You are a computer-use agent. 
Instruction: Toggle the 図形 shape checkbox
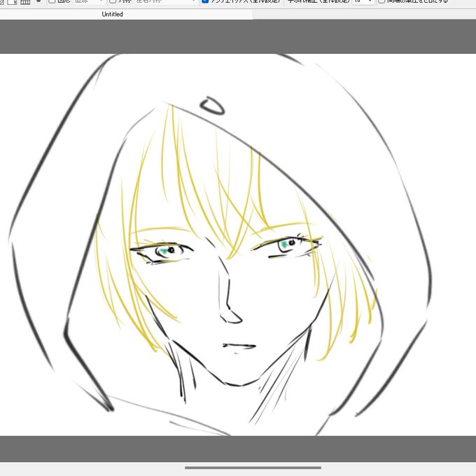pos(52,1)
